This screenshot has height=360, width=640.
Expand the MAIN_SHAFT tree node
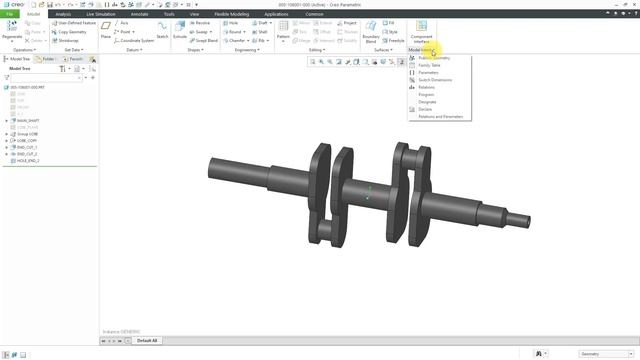(x=7, y=121)
